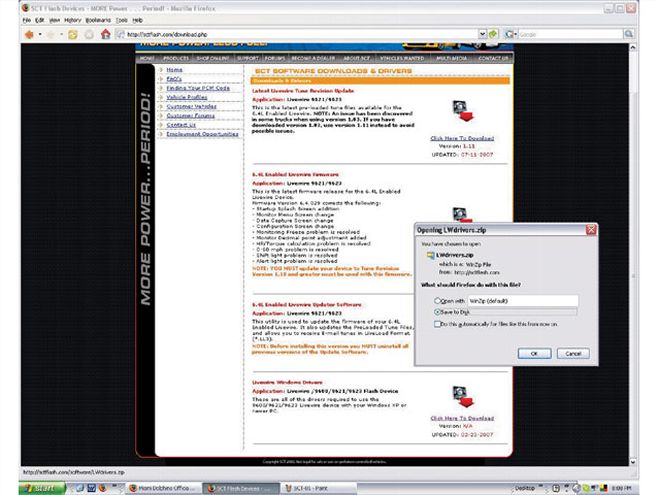660x495 pixels.
Task: Open the Home link in site sidebar
Action: (x=174, y=70)
